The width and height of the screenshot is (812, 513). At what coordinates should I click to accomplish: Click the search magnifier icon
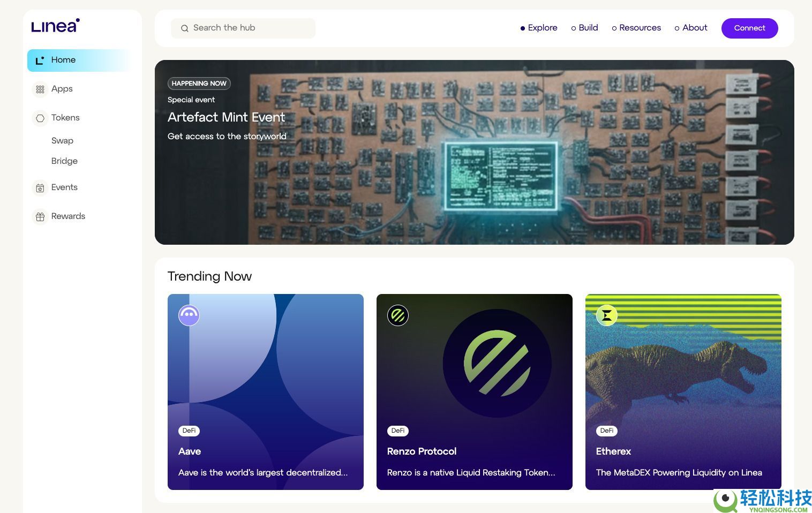pyautogui.click(x=185, y=28)
